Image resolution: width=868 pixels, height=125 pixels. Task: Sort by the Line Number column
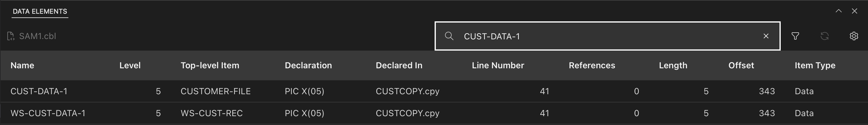coord(498,65)
